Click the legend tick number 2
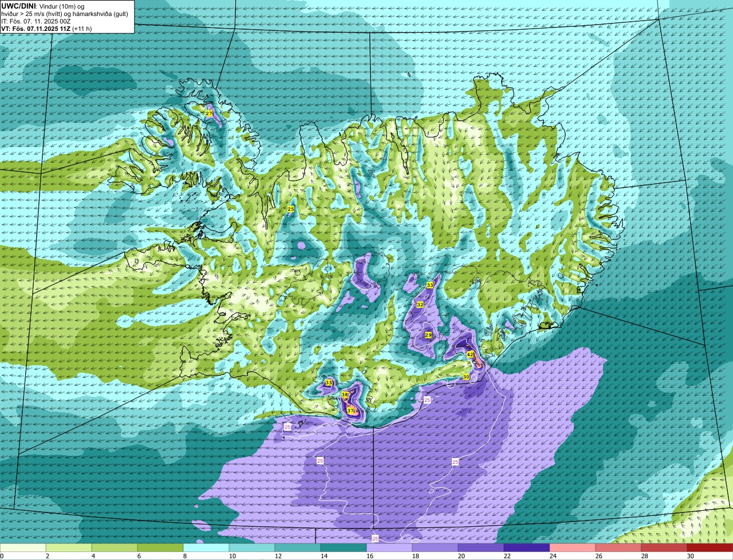Viewport: 733px width, 560px height. pos(47,555)
